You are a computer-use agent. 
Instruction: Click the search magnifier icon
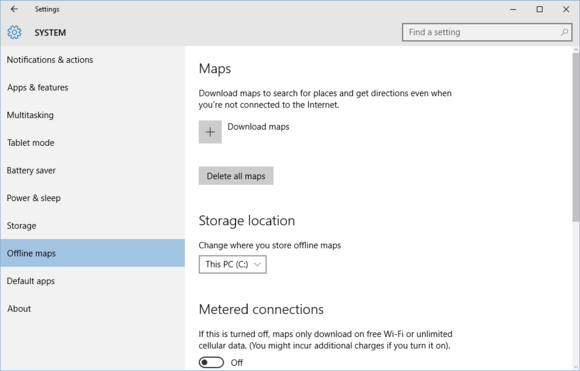[564, 32]
